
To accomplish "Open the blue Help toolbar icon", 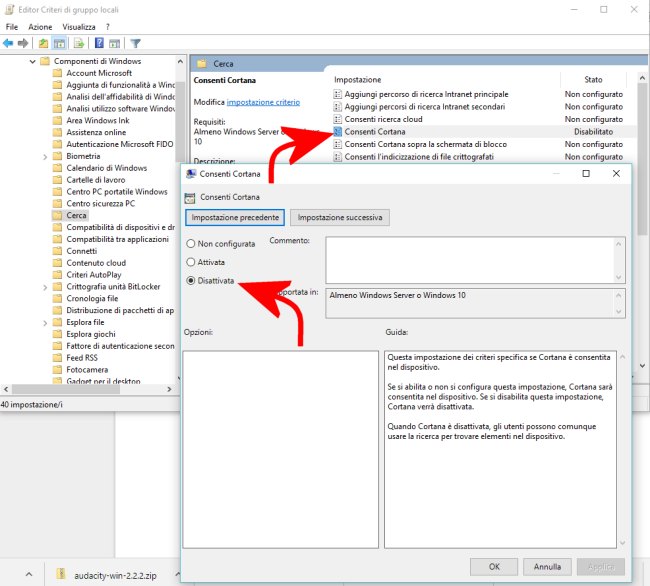I will click(99, 44).
